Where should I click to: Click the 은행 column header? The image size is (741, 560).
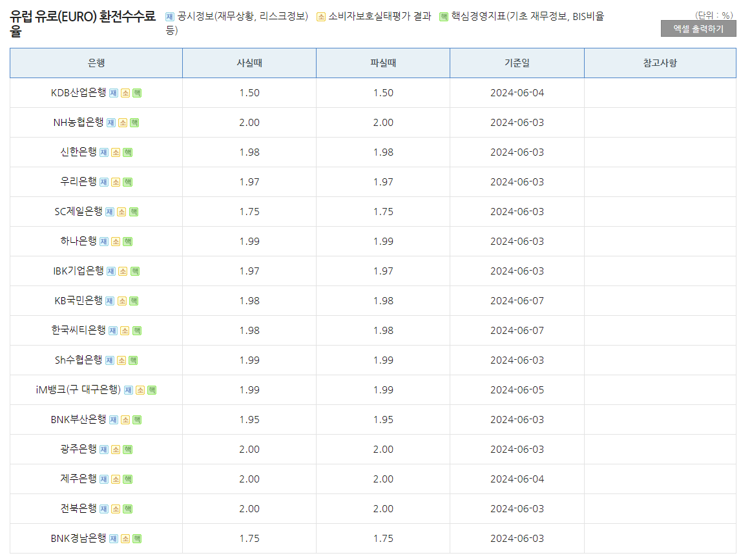click(95, 63)
